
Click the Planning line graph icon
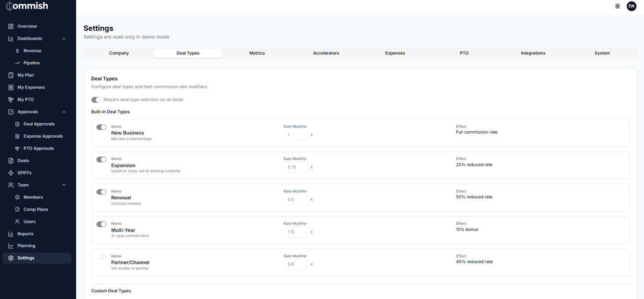(11, 246)
